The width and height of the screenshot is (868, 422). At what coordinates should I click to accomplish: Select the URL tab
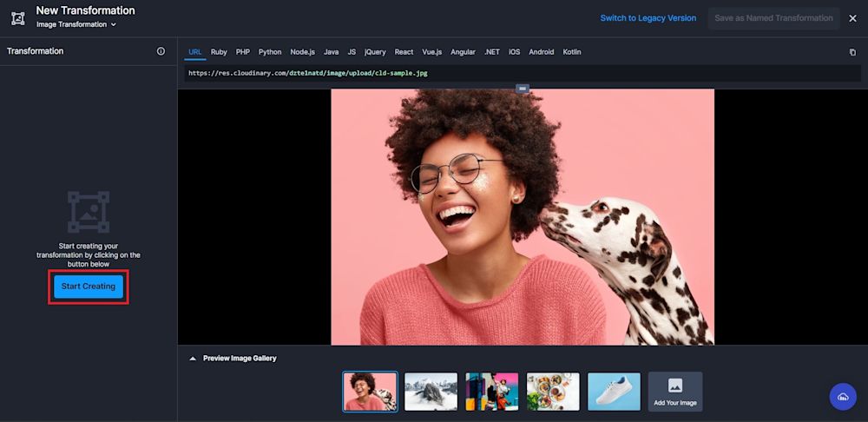pyautogui.click(x=195, y=52)
